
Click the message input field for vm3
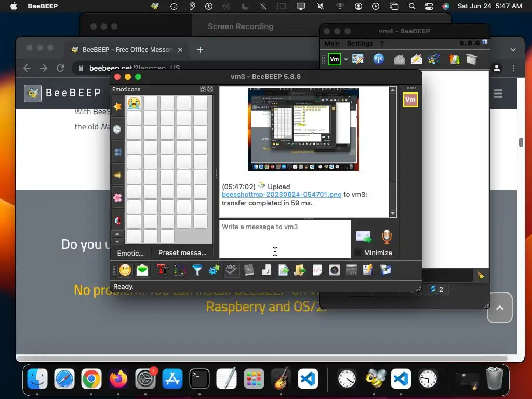285,239
